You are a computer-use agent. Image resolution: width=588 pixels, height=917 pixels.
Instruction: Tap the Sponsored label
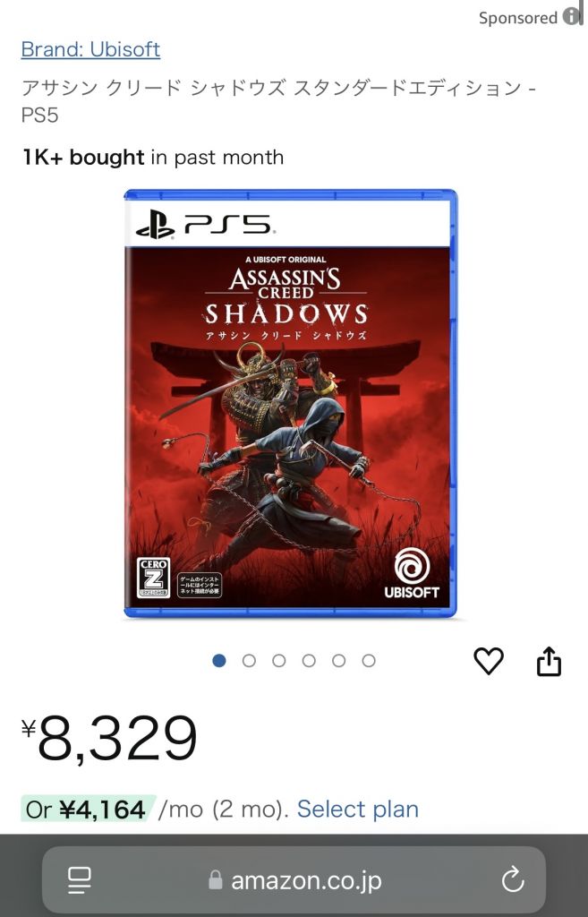point(518,18)
